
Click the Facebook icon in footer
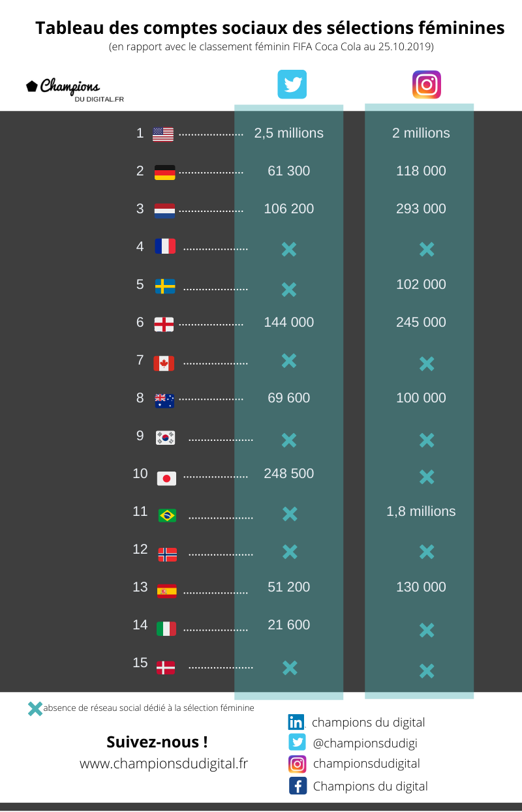[298, 786]
